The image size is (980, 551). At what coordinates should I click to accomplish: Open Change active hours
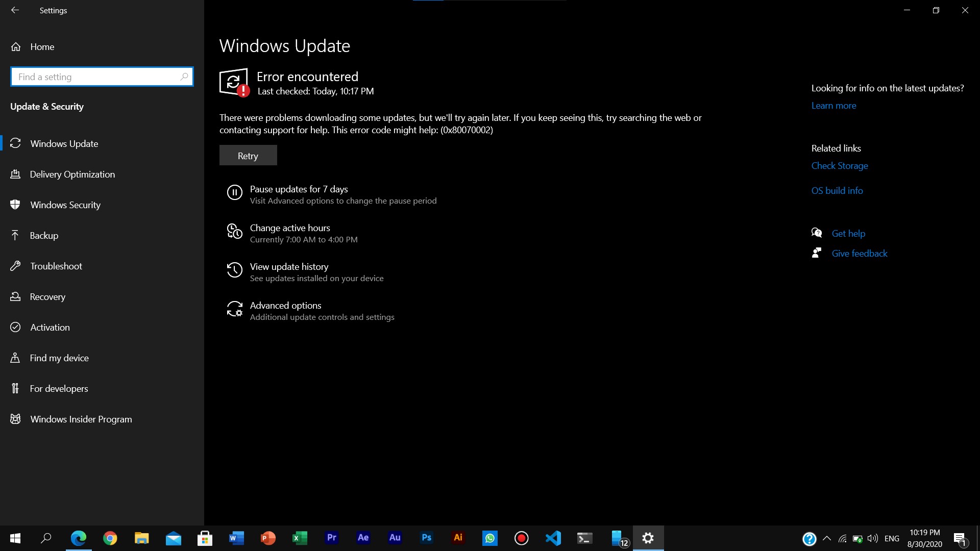[x=290, y=228]
